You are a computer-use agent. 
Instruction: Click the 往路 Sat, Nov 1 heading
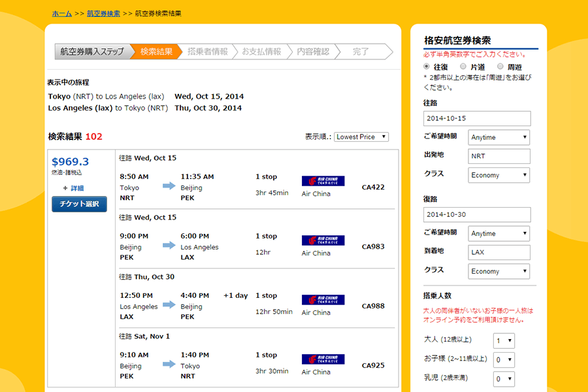144,336
